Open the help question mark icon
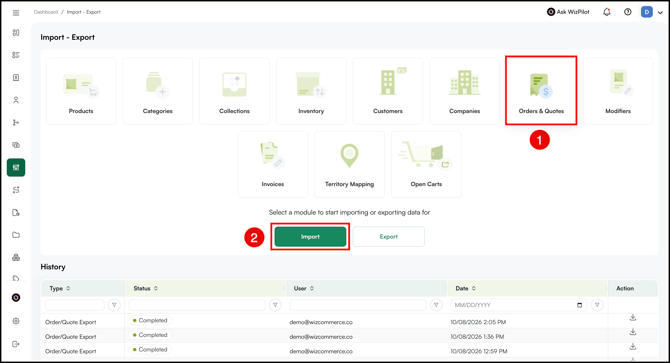Image resolution: width=670 pixels, height=363 pixels. point(628,12)
